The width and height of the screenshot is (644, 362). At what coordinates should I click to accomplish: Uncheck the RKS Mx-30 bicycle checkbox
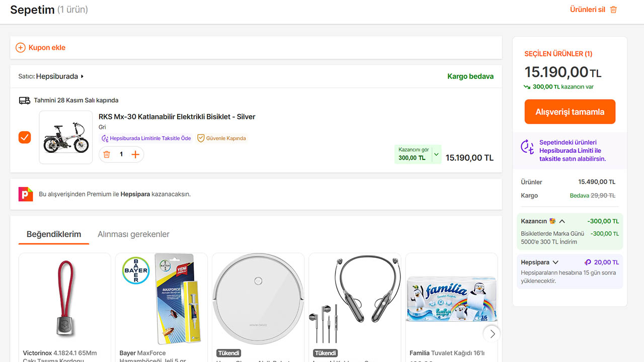(25, 137)
